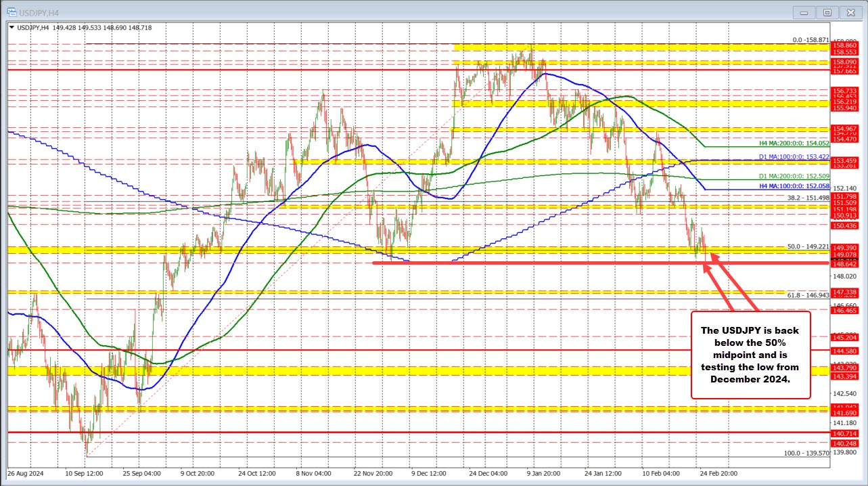This screenshot has height=486, width=868.
Task: Select the green H4 MA:200 moving average label
Action: [794, 144]
